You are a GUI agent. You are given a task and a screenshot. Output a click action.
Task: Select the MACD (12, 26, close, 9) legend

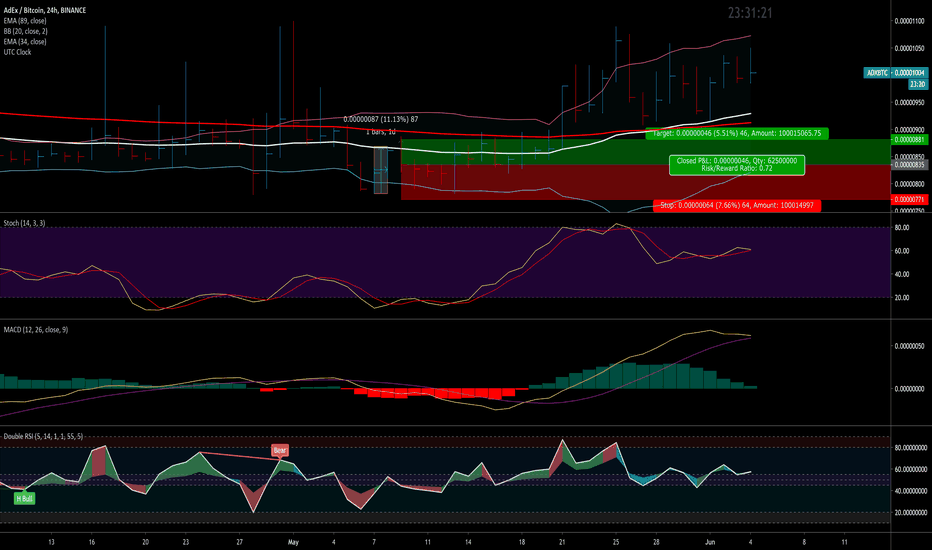36,329
